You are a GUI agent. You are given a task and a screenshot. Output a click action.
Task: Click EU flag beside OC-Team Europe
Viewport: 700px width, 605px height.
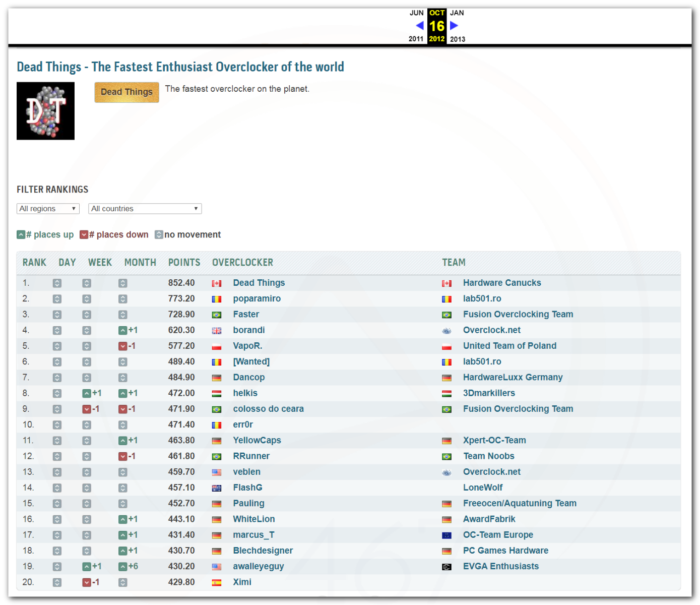pyautogui.click(x=447, y=535)
